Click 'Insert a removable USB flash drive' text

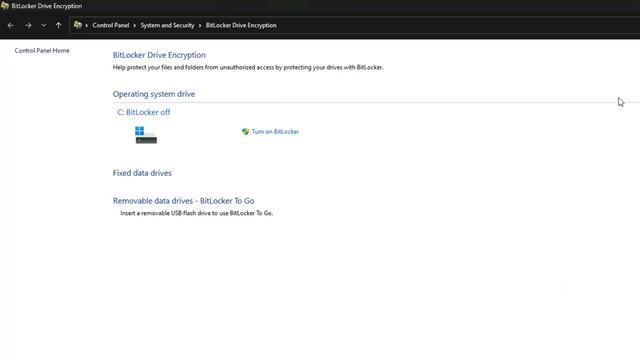[196, 213]
